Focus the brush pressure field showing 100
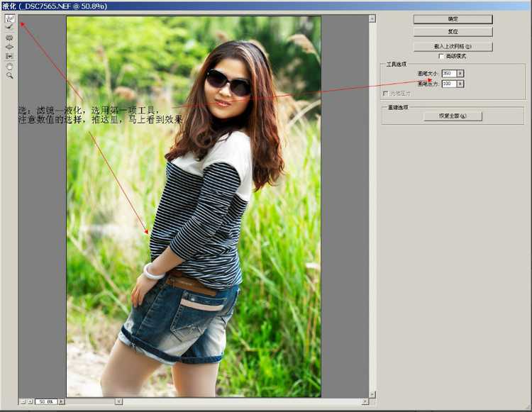This screenshot has width=532, height=412. click(x=449, y=84)
